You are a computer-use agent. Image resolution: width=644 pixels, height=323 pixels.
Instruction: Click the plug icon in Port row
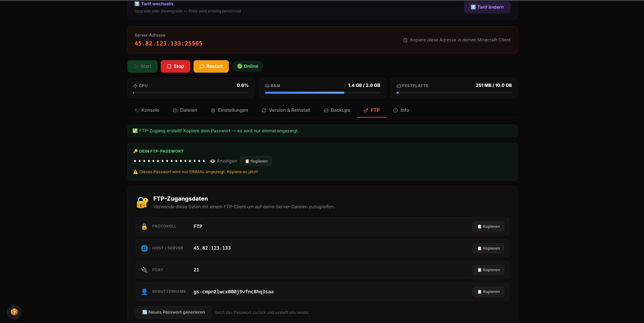144,270
